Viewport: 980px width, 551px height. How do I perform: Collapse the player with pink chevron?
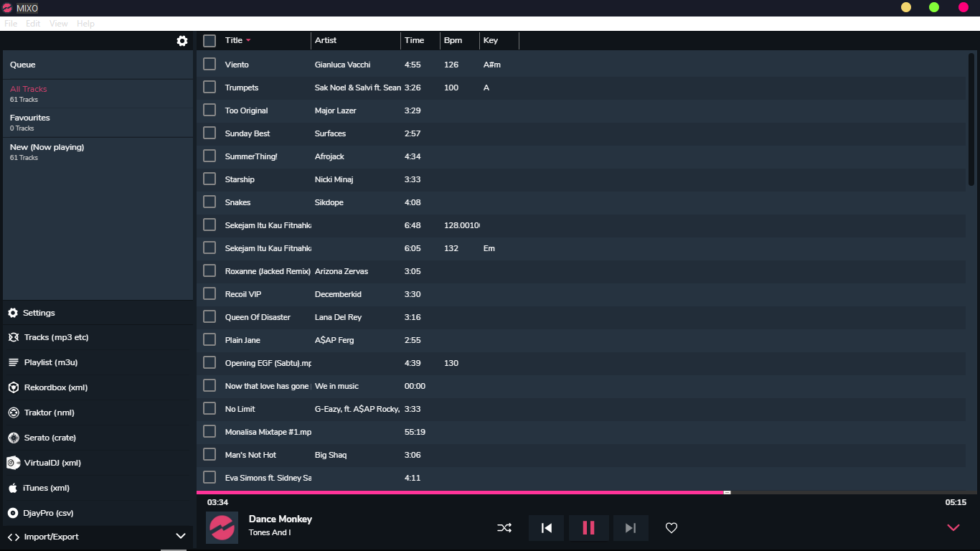[953, 527]
